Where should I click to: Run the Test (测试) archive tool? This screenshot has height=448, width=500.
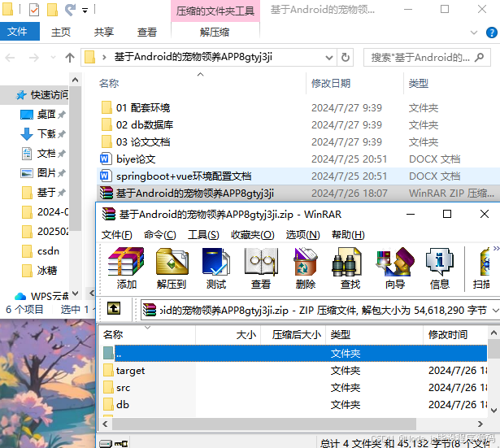tap(216, 268)
